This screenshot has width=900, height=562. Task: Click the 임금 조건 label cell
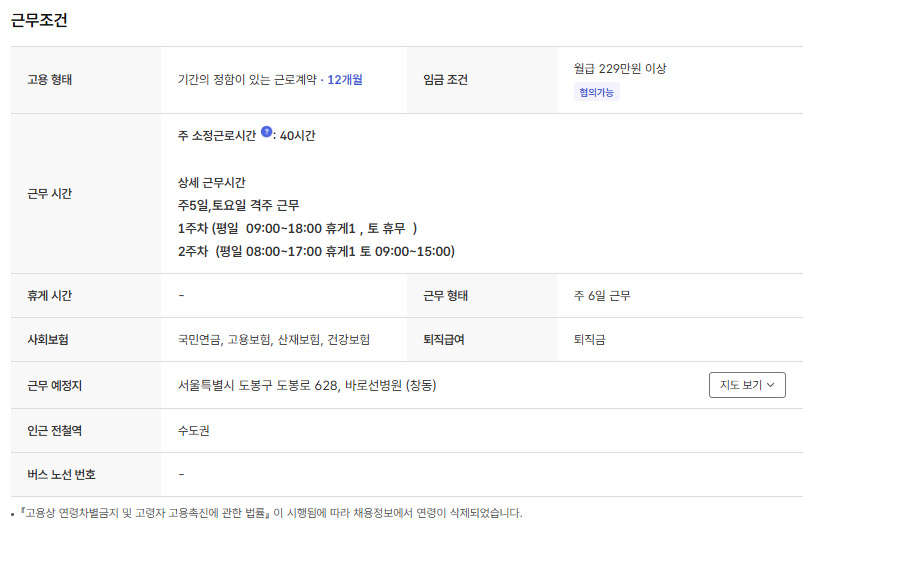pyautogui.click(x=445, y=80)
